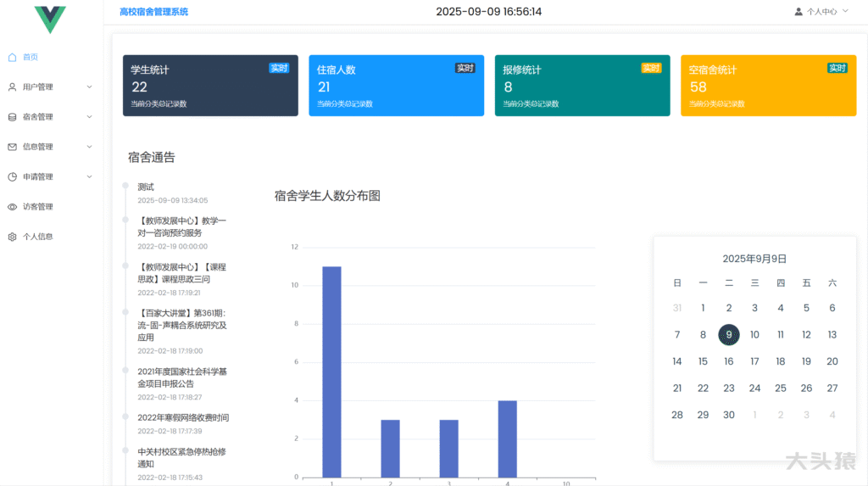Open the 学生统计 card
The height and width of the screenshot is (486, 868).
210,86
